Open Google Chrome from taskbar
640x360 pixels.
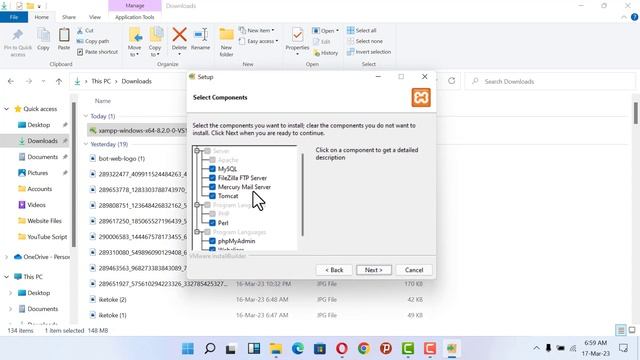(364, 349)
